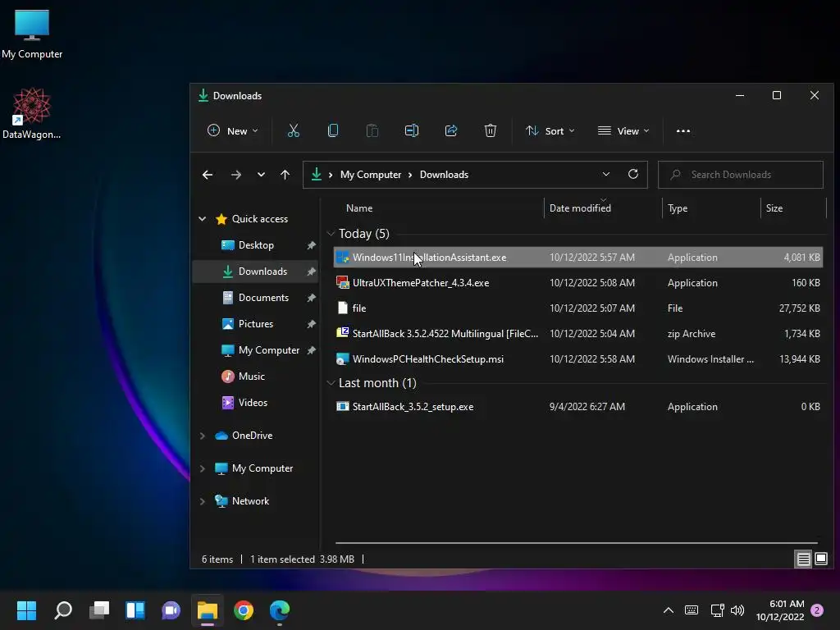Sort by Size column header

coord(793,208)
